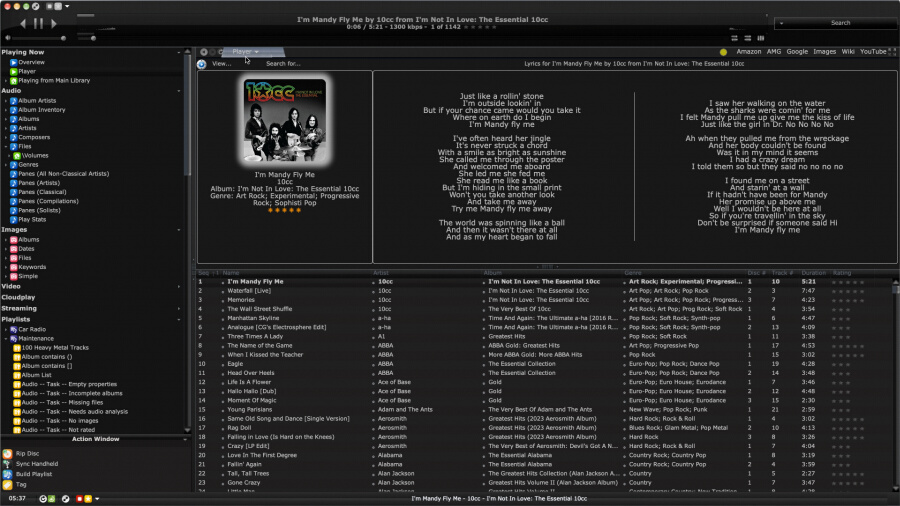This screenshot has width=900, height=506.
Task: Expand the Car Radio playlist group
Action: 6,329
